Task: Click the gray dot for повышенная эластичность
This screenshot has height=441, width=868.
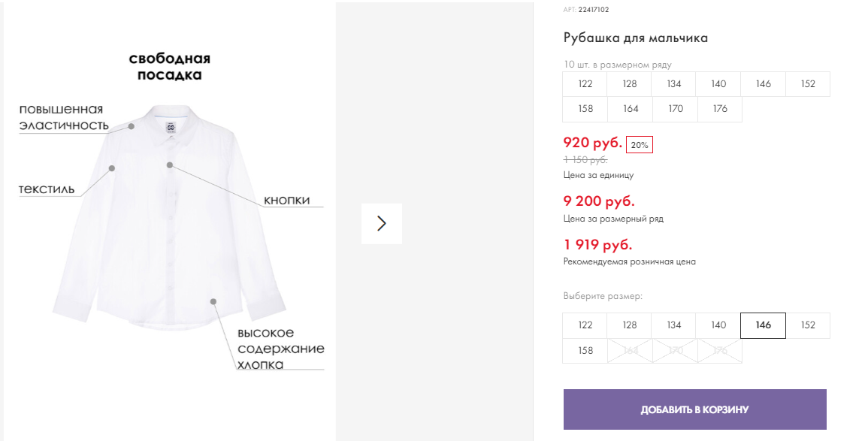Action: point(132,126)
